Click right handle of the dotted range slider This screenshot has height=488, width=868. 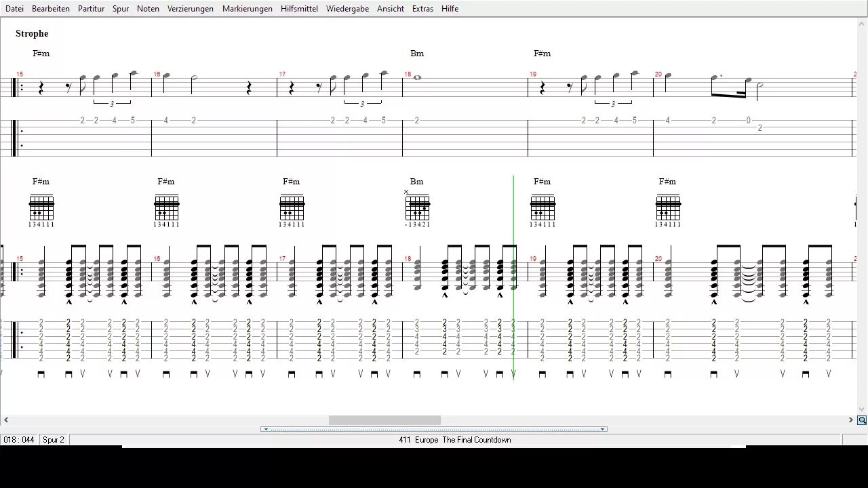pyautogui.click(x=602, y=429)
